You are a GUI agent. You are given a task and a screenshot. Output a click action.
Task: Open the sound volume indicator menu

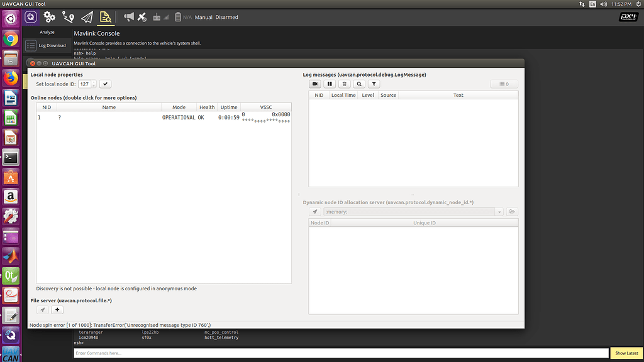click(603, 4)
